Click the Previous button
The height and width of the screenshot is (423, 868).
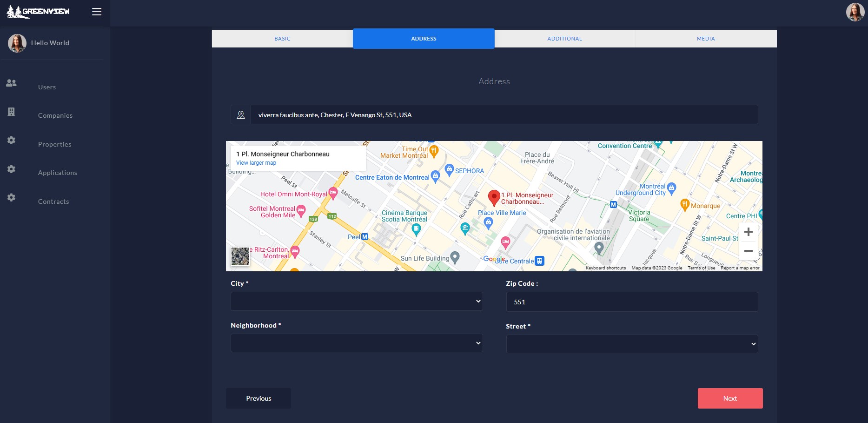tap(258, 398)
